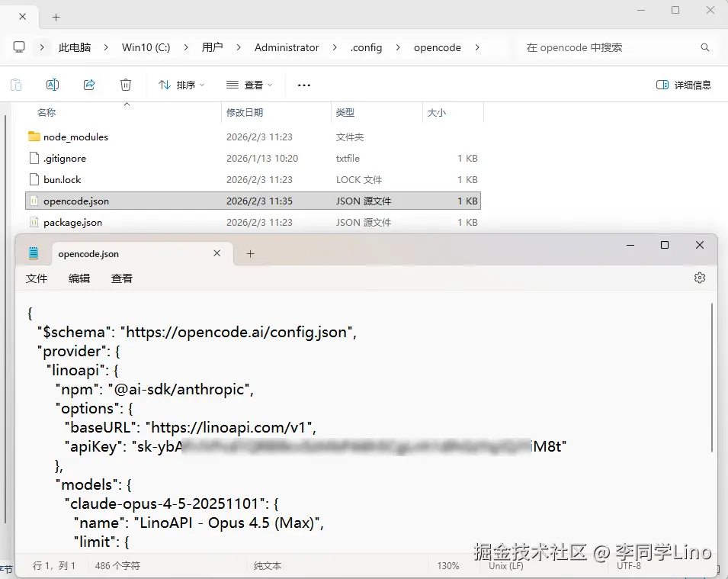This screenshot has width=728, height=579.
Task: Click the PC monitor icon in address bar
Action: pos(19,47)
